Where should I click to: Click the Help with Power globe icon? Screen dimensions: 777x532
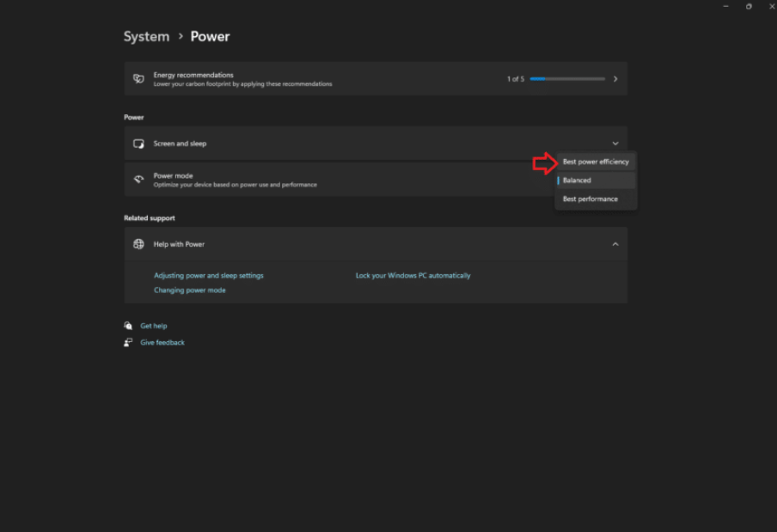tap(138, 244)
